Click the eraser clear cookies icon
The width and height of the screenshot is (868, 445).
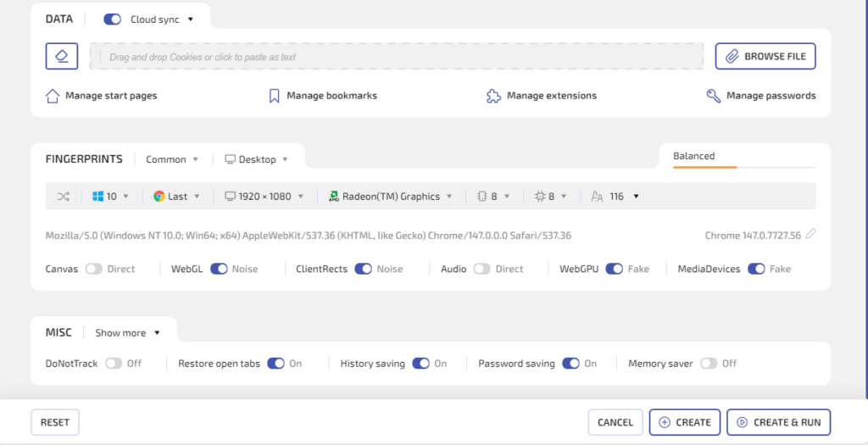(62, 56)
